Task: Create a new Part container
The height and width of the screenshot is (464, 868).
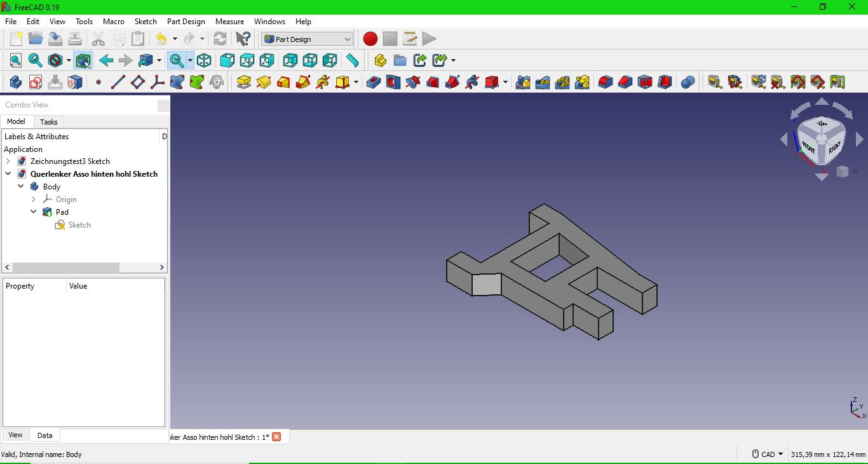Action: click(380, 60)
